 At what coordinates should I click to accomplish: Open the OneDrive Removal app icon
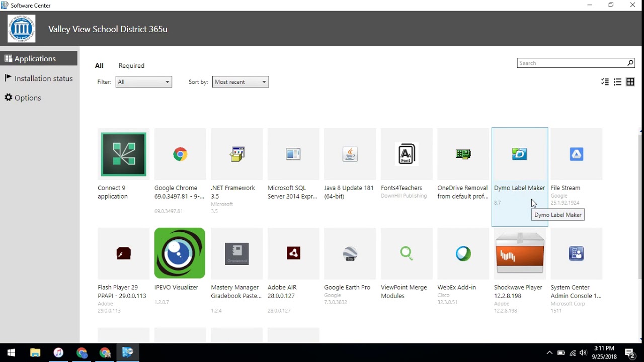click(463, 154)
